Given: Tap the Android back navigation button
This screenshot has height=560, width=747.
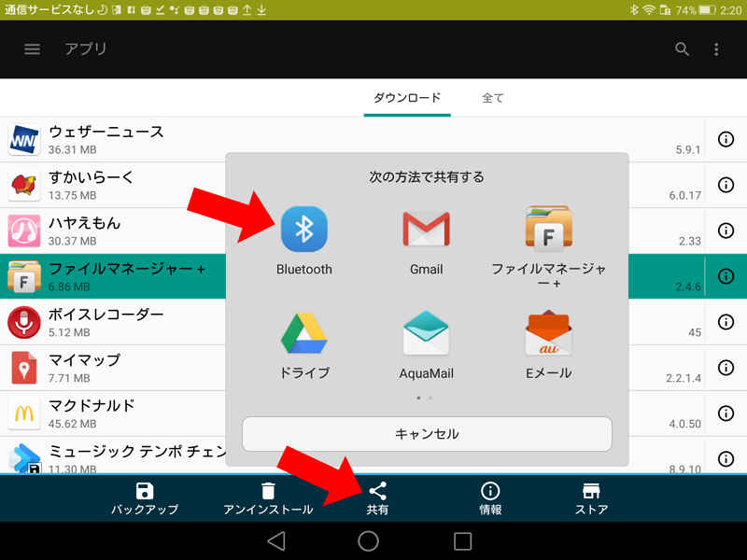Looking at the screenshot, I should (276, 541).
